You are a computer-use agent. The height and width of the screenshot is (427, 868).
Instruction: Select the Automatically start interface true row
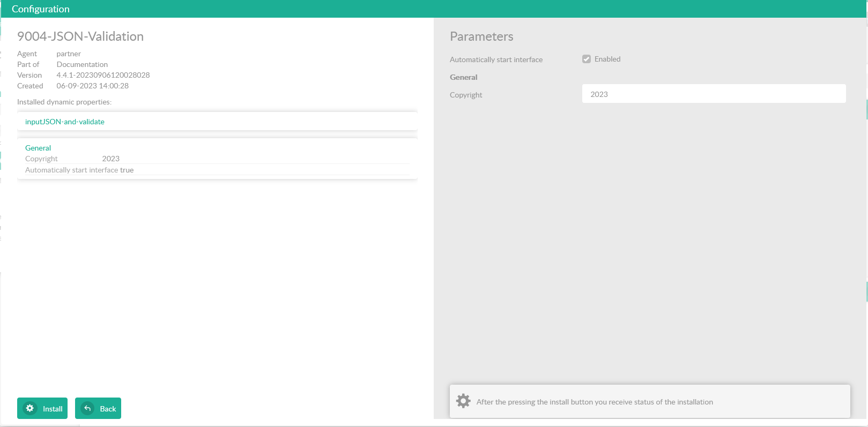(x=79, y=170)
